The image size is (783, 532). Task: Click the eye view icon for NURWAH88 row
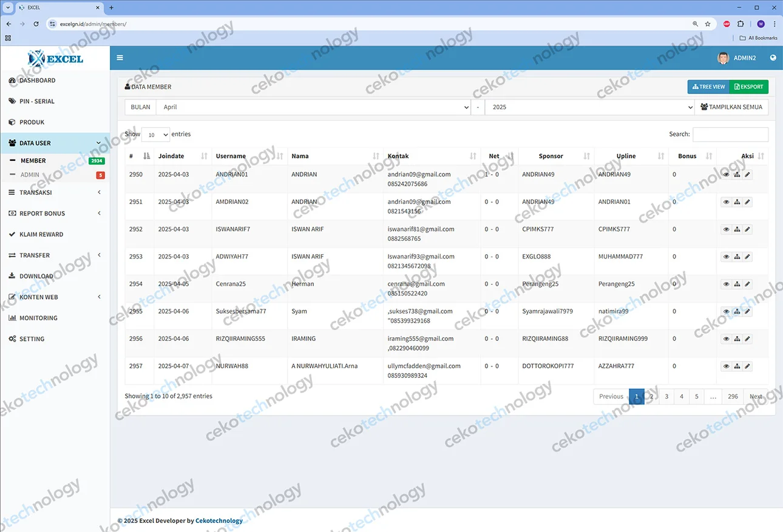coord(726,366)
